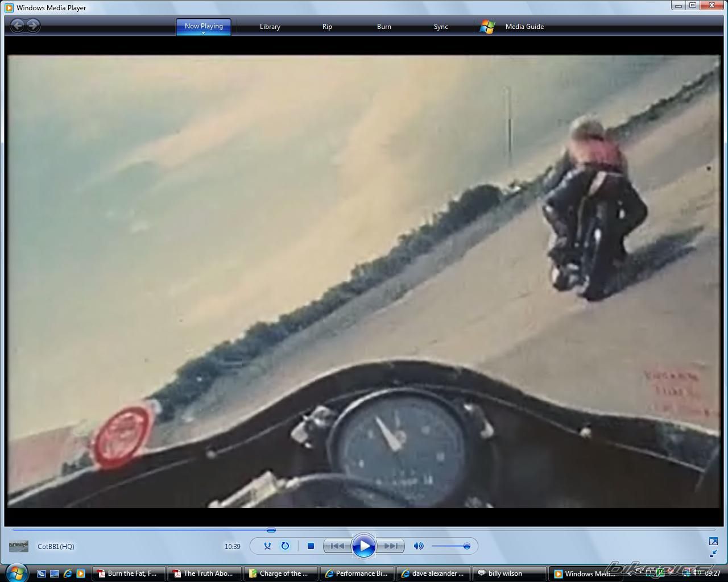Screen dimensions: 728x582
Task: Open 'Performance Bi...' taskbar window
Action: coord(357,574)
